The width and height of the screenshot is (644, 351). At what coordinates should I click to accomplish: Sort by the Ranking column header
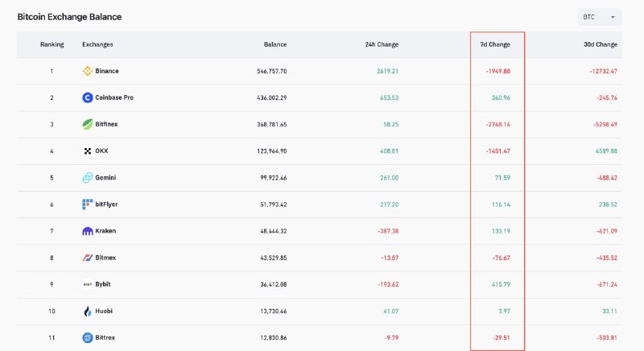click(x=52, y=44)
